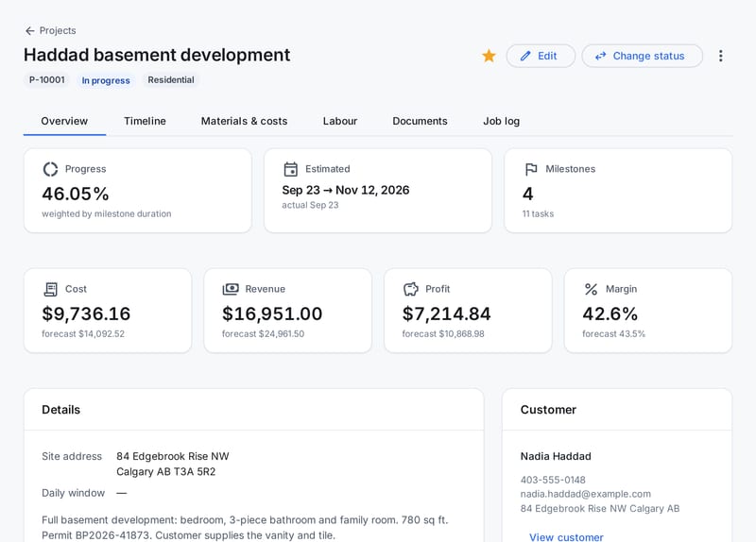Click the $16,951.00 revenue value

[x=272, y=313]
